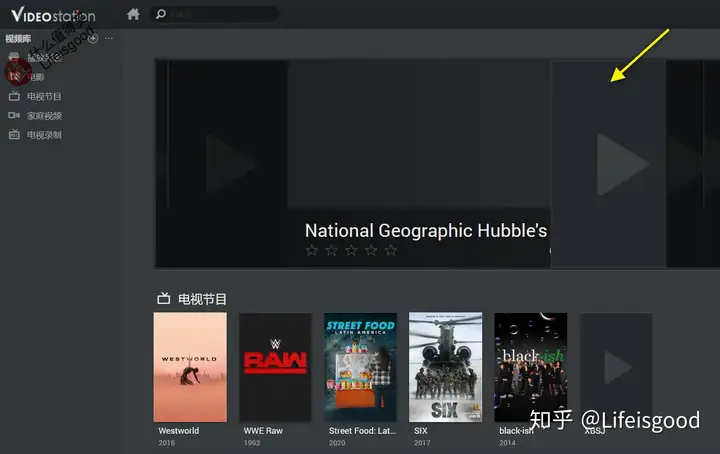Rate the featured video three stars
The height and width of the screenshot is (454, 720).
pyautogui.click(x=351, y=251)
